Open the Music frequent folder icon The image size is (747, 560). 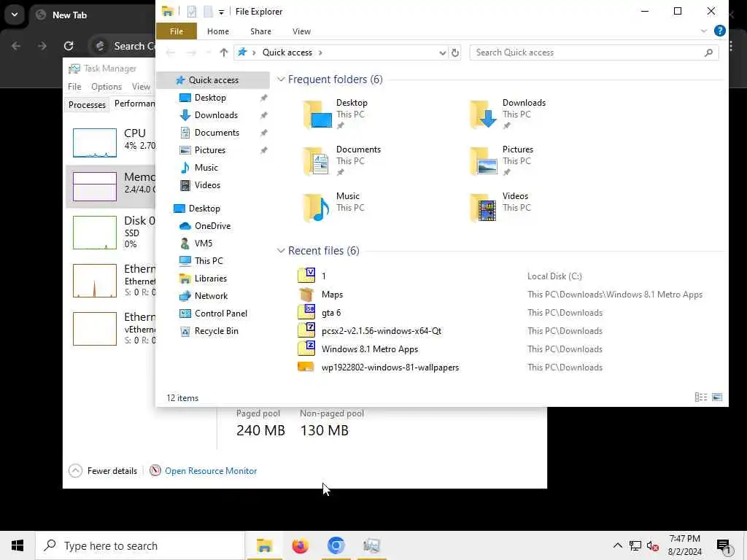[318, 208]
